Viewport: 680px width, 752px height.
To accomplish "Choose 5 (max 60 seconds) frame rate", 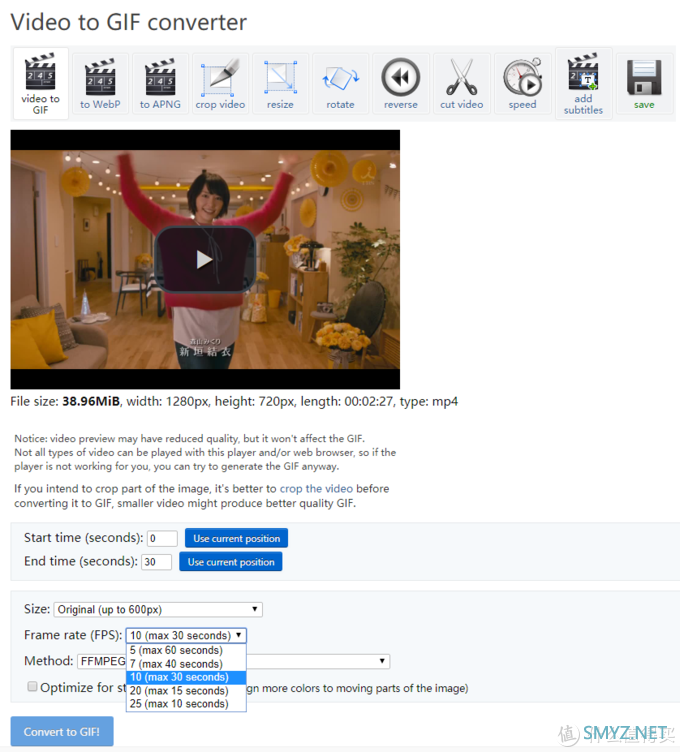I will pos(186,650).
